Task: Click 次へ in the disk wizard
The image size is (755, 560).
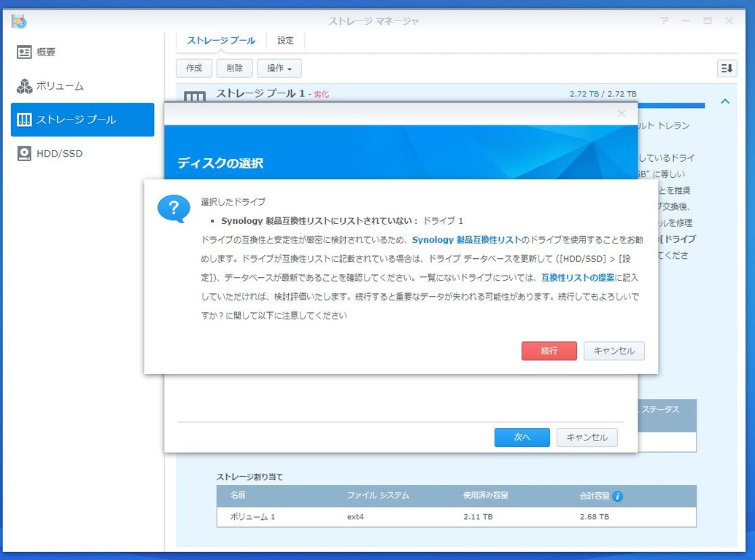Action: pyautogui.click(x=522, y=437)
